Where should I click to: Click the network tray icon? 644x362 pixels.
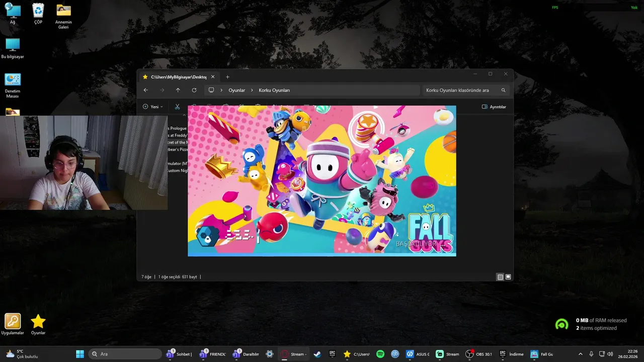click(x=602, y=354)
